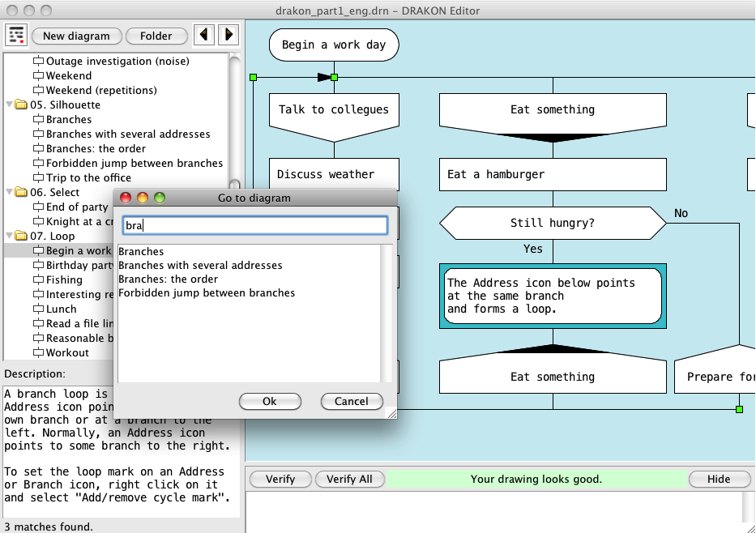
Task: Collapse the 05. Silhouette folder using its triangle
Action: tap(9, 105)
